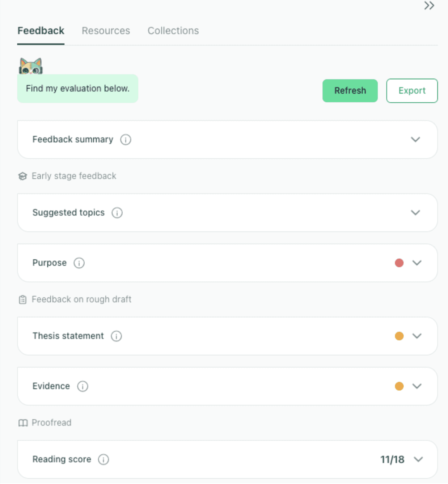The height and width of the screenshot is (484, 448).
Task: Open info icon beside Evidence
Action: coord(83,386)
